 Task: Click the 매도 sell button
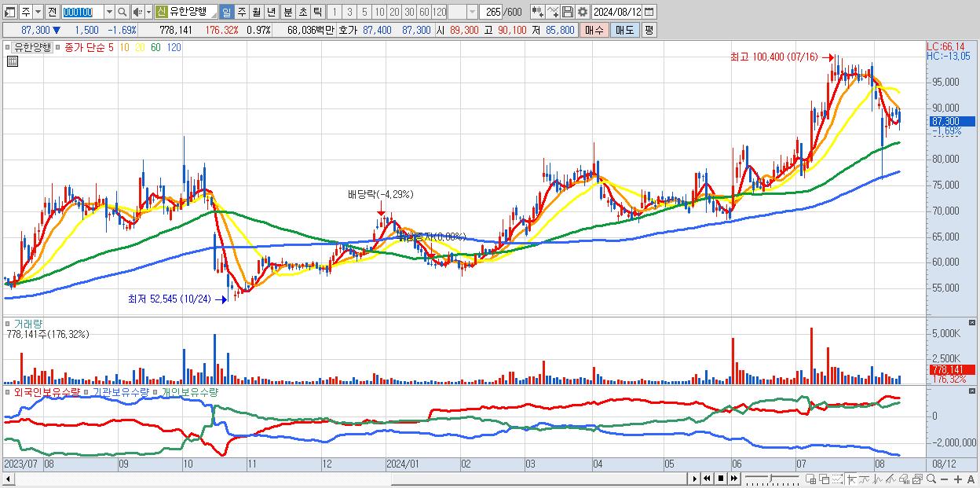click(624, 30)
